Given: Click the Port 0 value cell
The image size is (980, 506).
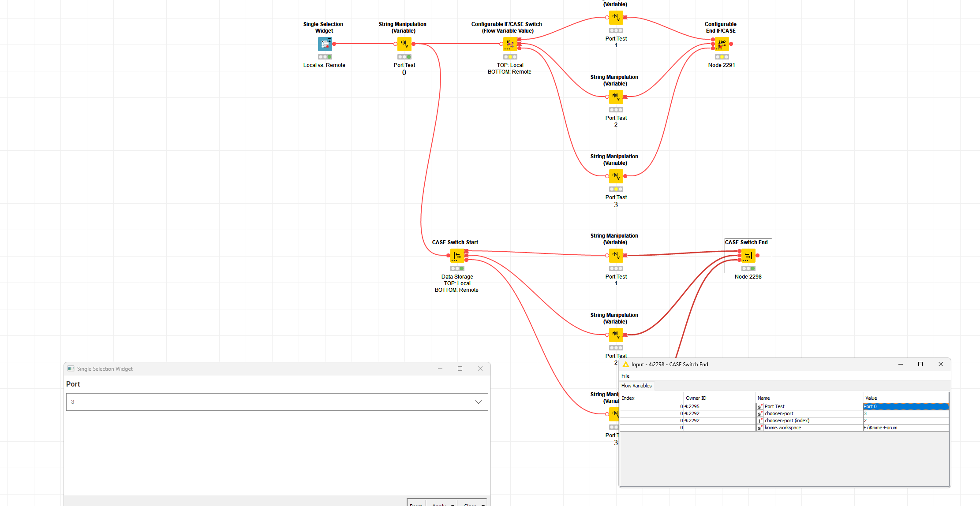Looking at the screenshot, I should [905, 406].
